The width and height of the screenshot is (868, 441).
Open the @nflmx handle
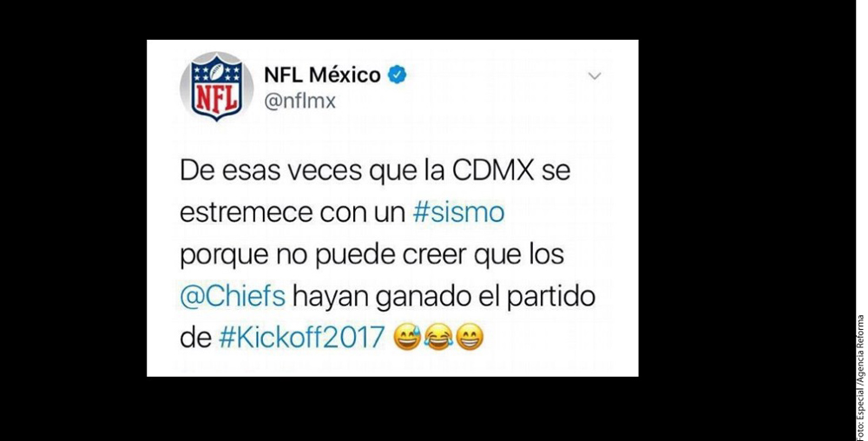(x=299, y=102)
